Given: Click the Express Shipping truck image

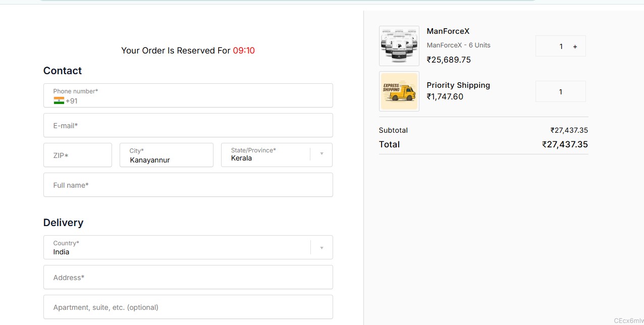Looking at the screenshot, I should [399, 91].
